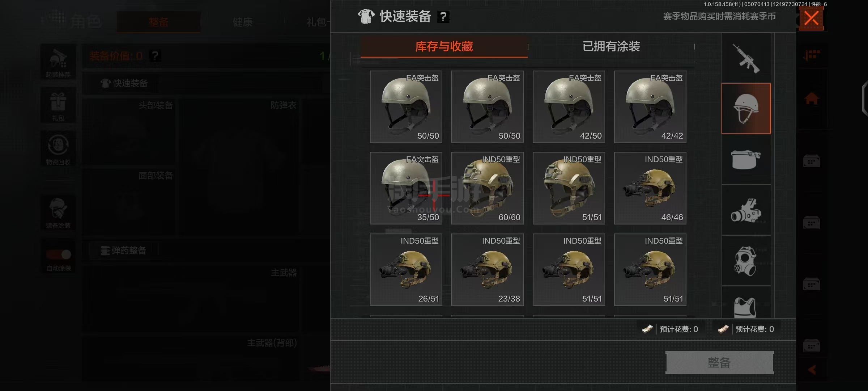Open the home icon on right edge
The width and height of the screenshot is (868, 391).
pyautogui.click(x=812, y=98)
